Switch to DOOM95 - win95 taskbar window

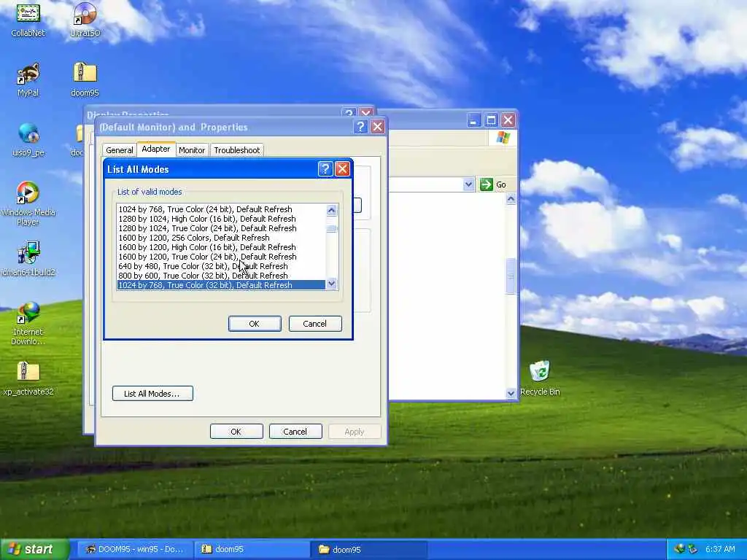[x=135, y=549]
